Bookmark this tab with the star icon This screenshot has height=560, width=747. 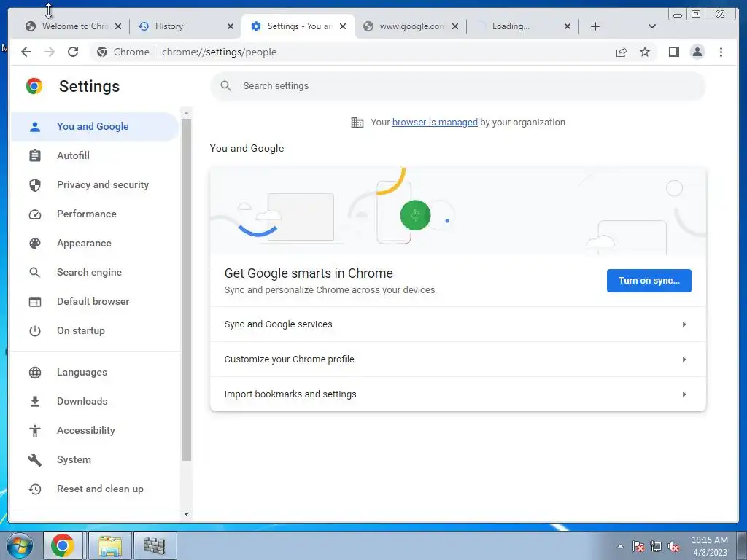tap(645, 52)
